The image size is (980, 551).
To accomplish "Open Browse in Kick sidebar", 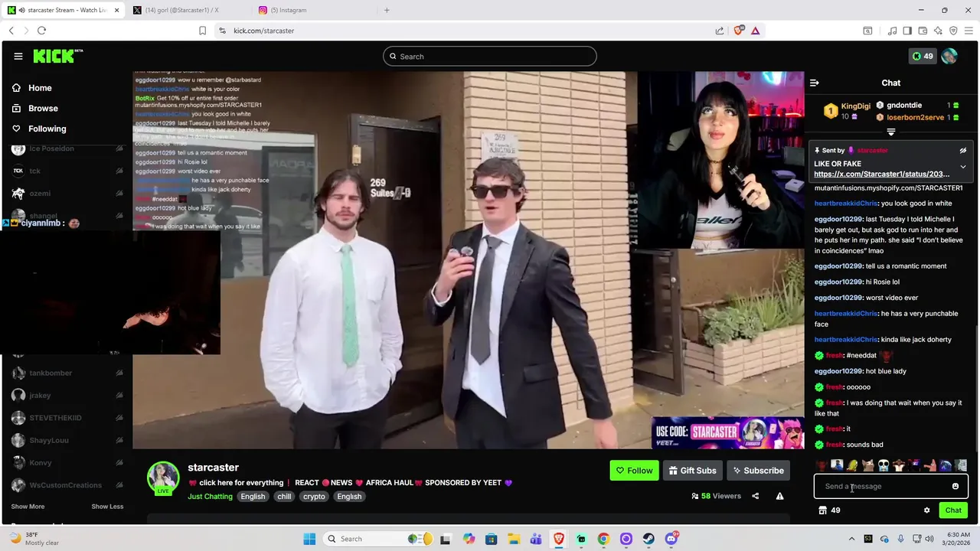I will pyautogui.click(x=43, y=109).
